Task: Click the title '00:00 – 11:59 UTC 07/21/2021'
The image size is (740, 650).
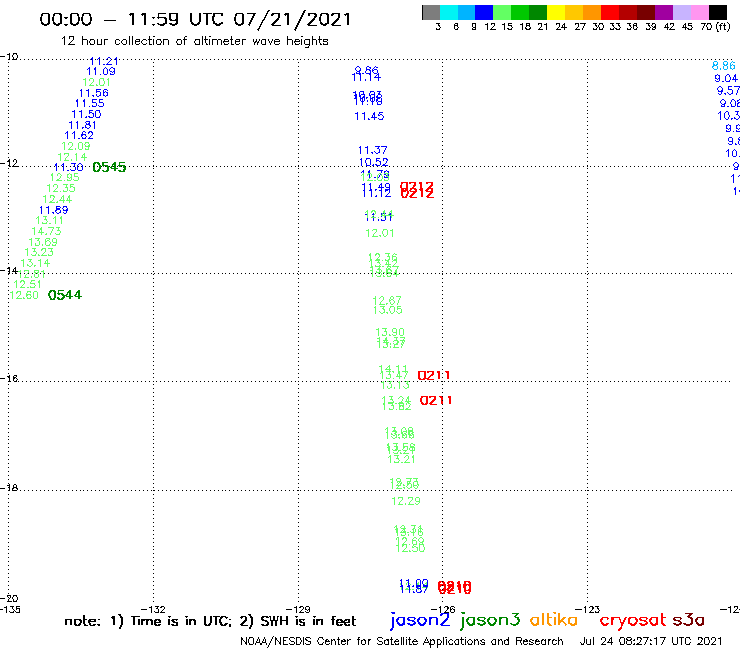Action: (x=195, y=20)
